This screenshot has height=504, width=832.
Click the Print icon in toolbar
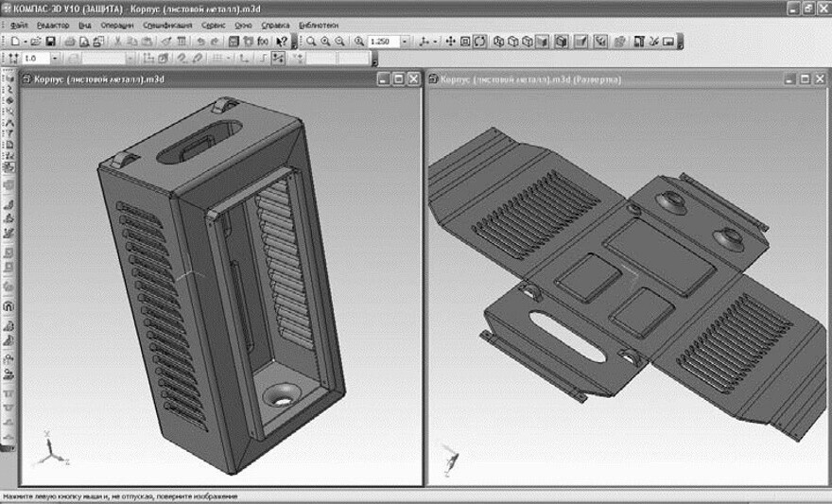pyautogui.click(x=71, y=43)
